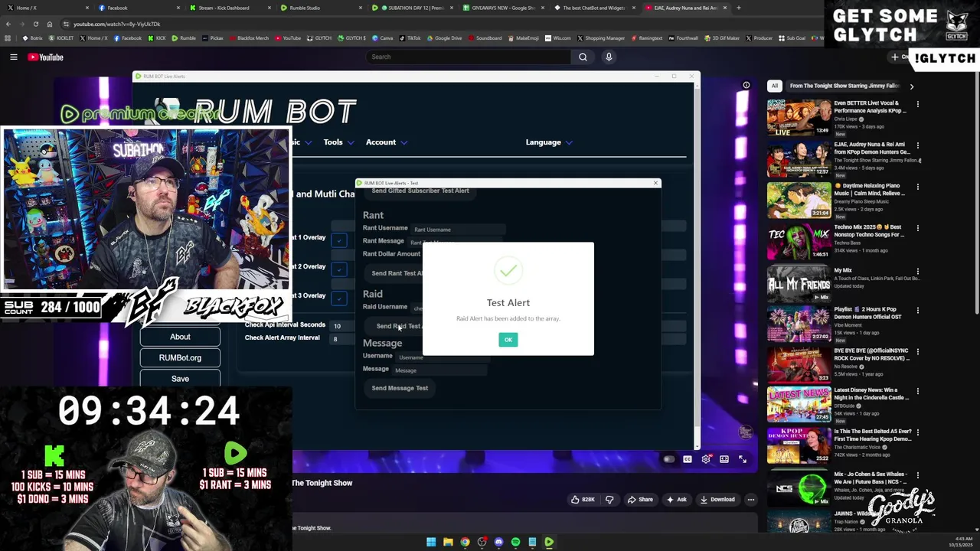Click the Windows Start button on taskbar

431,543
